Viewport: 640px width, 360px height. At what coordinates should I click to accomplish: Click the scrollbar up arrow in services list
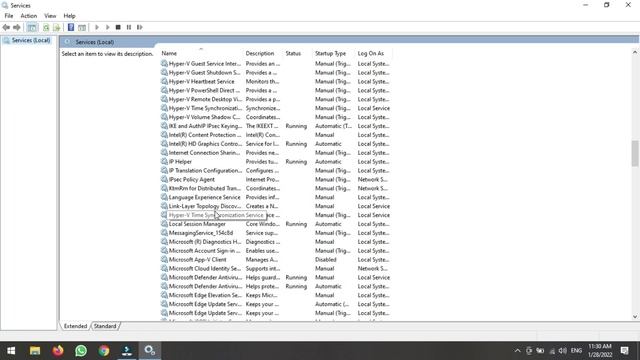[635, 52]
